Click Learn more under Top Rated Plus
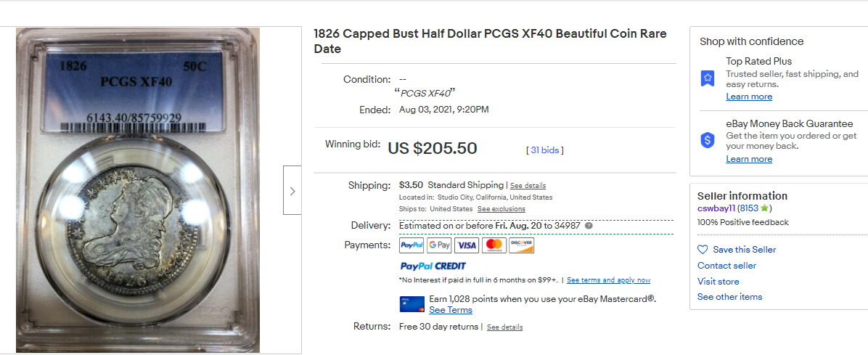 pyautogui.click(x=749, y=97)
